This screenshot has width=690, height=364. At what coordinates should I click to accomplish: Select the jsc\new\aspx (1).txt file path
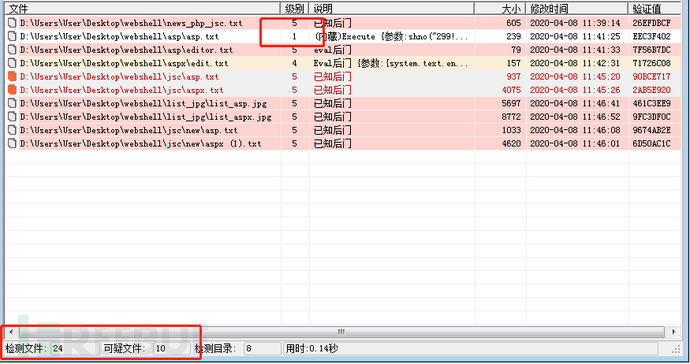pyautogui.click(x=141, y=143)
